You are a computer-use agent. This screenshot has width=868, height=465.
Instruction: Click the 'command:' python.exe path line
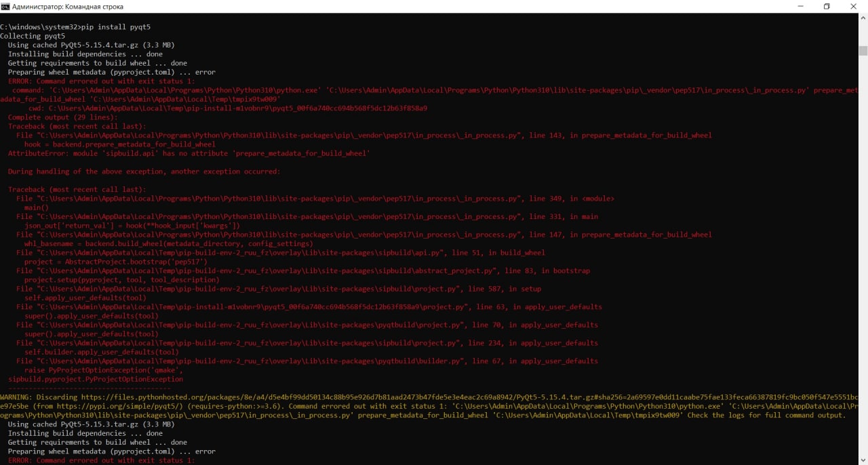(429, 94)
